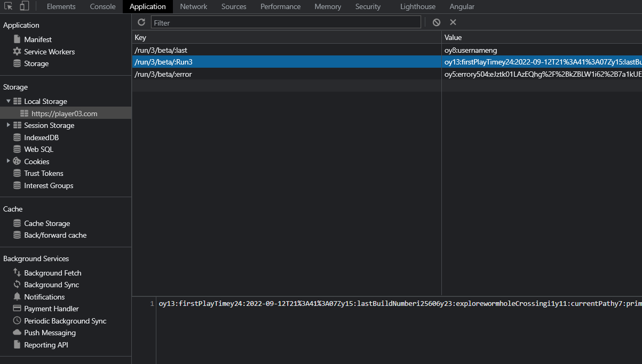Screen dimensions: 642x364
Task: Select the Notifications background service
Action: coord(45,297)
